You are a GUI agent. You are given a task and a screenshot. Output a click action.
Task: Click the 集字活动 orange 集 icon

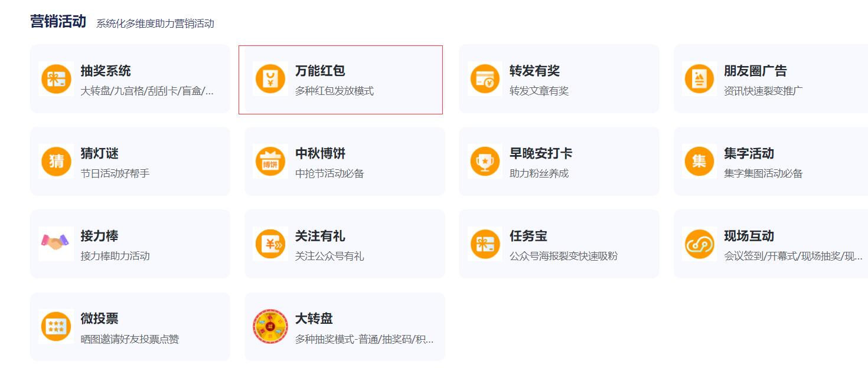(x=700, y=161)
